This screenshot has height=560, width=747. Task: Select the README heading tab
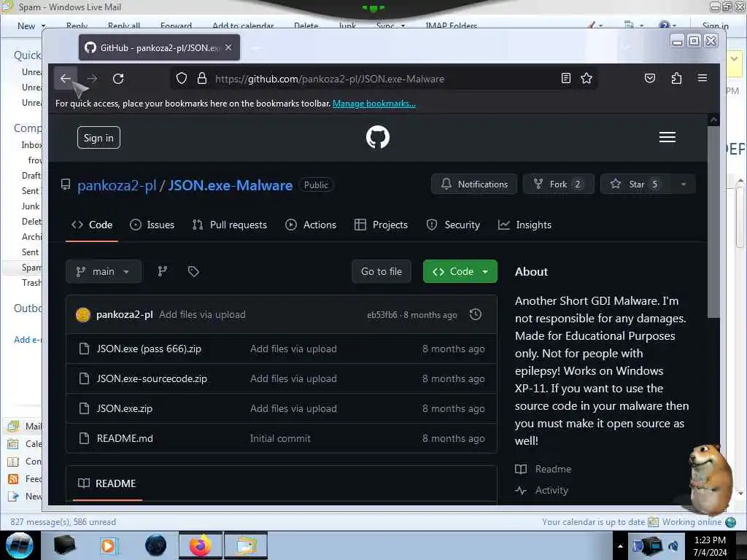tap(107, 483)
